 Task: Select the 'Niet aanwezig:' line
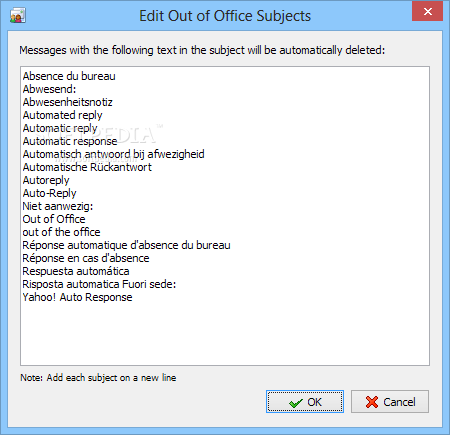tap(58, 206)
